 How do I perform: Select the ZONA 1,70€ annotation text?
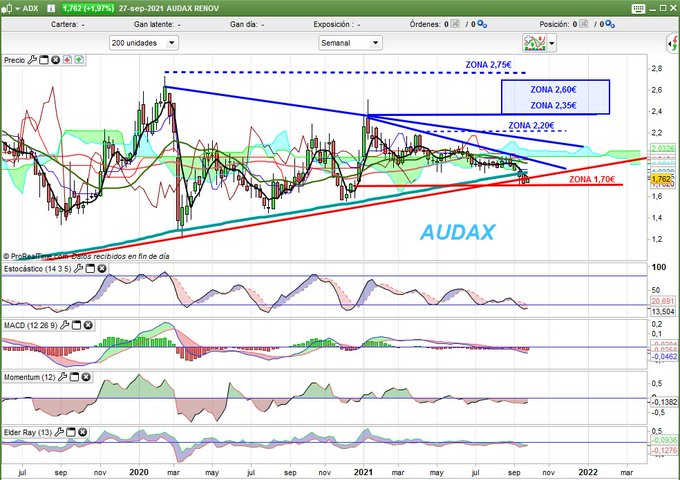(x=592, y=179)
